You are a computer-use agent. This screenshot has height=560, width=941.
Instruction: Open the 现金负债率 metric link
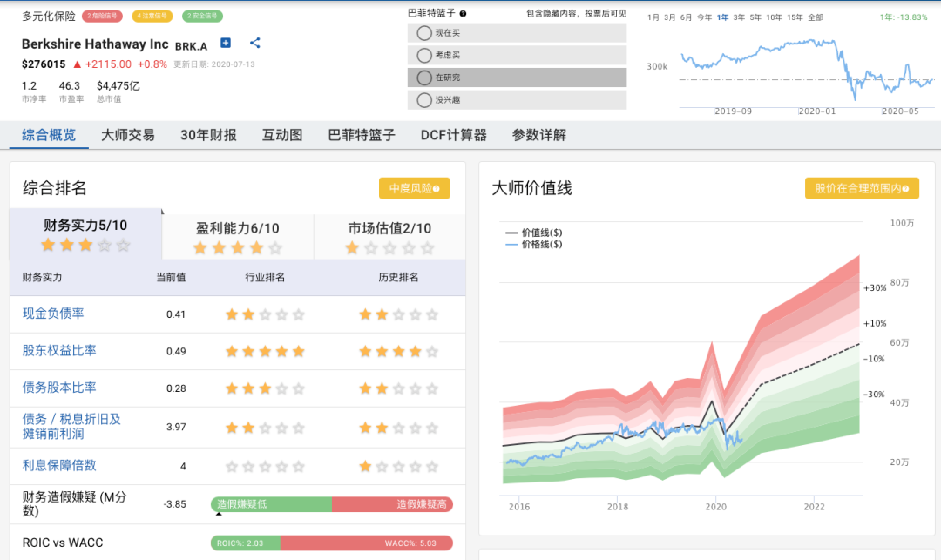pos(53,314)
